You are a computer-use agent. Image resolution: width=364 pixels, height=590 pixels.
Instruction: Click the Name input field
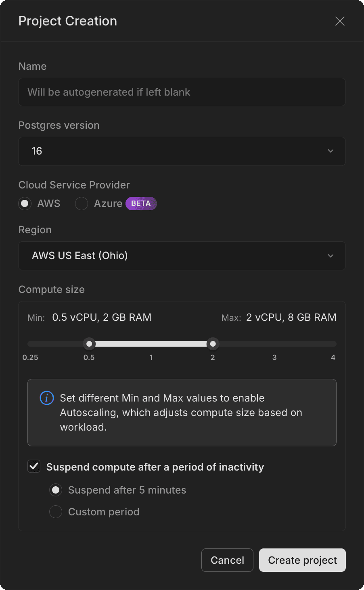point(182,92)
